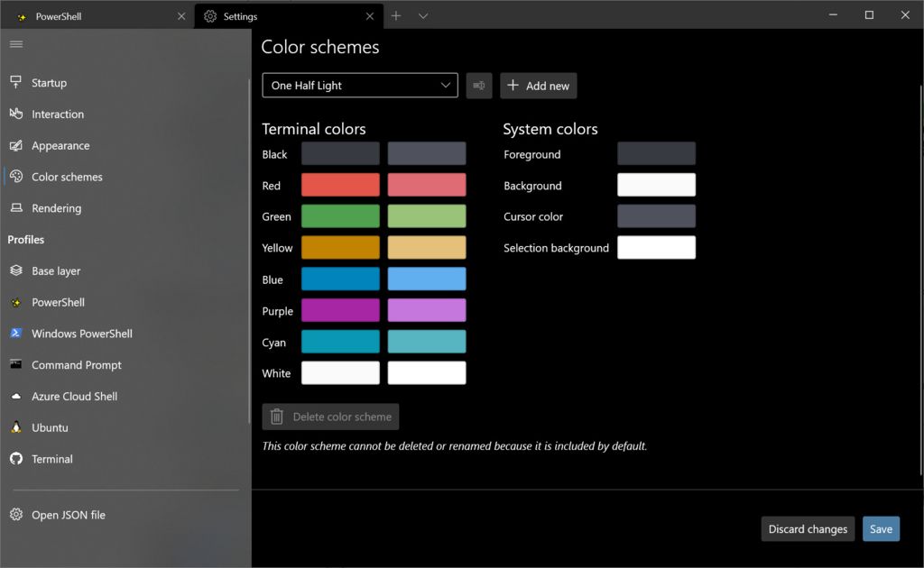Screen dimensions: 924x568
Task: Click Delete color scheme button
Action: (x=330, y=417)
